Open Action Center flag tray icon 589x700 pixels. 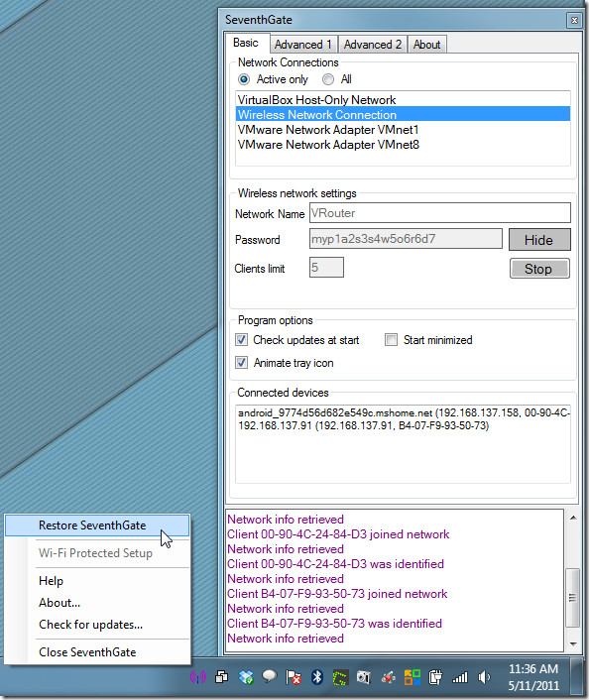pos(293,677)
